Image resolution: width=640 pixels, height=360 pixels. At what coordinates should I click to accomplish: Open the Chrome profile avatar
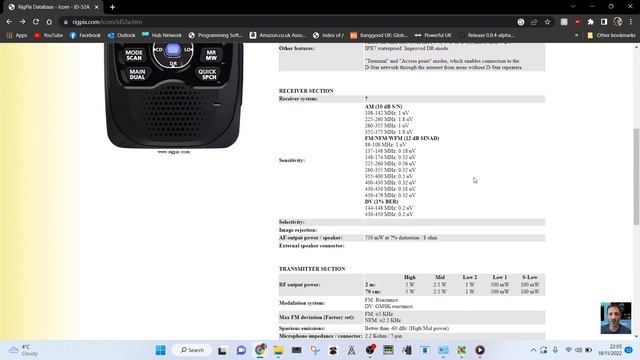click(x=618, y=22)
